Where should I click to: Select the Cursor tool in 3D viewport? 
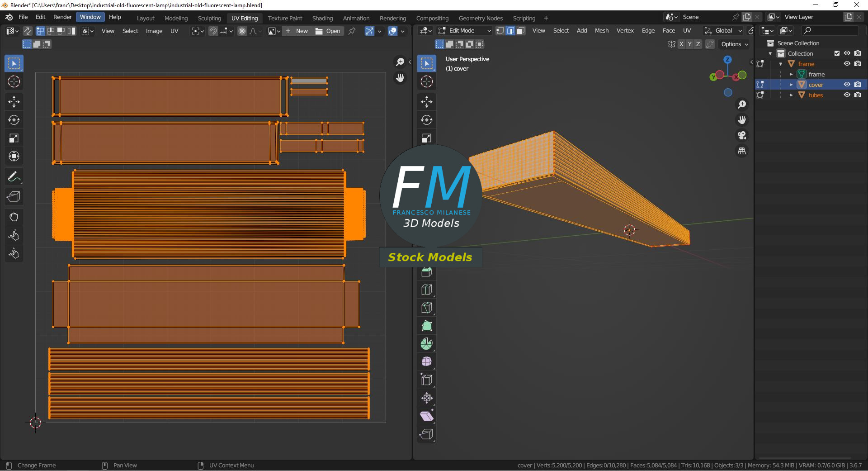click(427, 82)
